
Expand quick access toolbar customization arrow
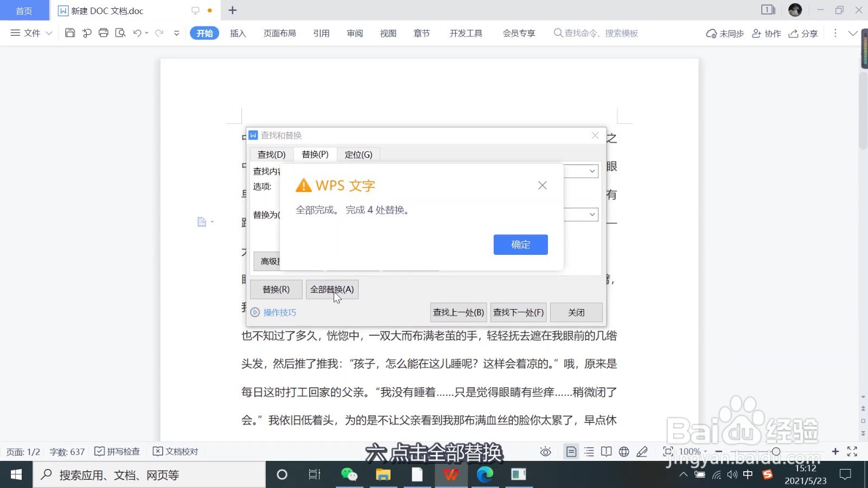tap(176, 33)
